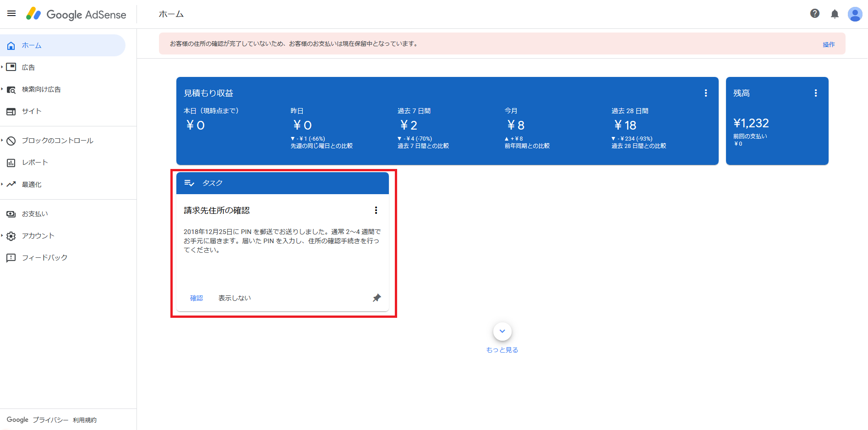868x430 pixels.
Task: Open the プライバシー footer link
Action: coord(50,420)
